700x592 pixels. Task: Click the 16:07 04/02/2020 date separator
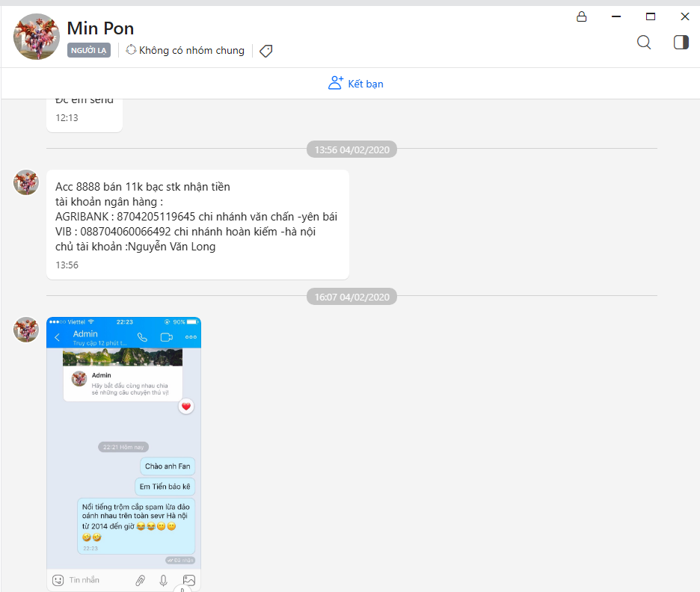pyautogui.click(x=351, y=297)
